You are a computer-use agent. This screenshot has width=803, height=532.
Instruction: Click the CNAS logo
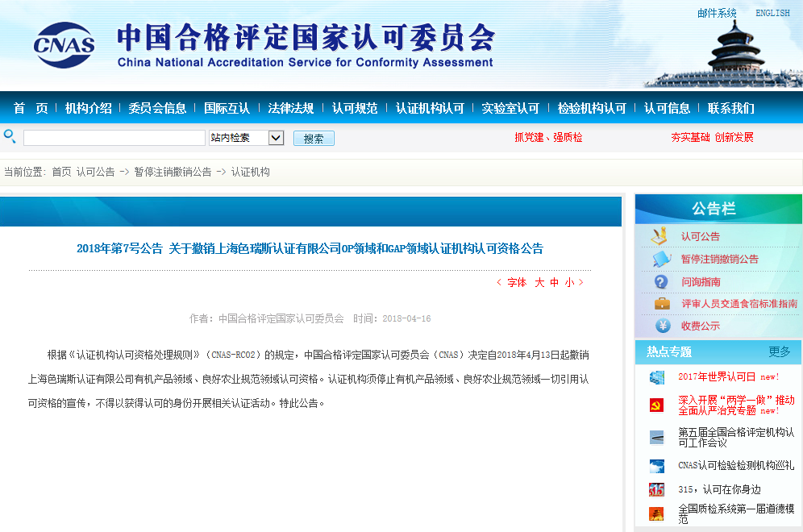pos(64,45)
